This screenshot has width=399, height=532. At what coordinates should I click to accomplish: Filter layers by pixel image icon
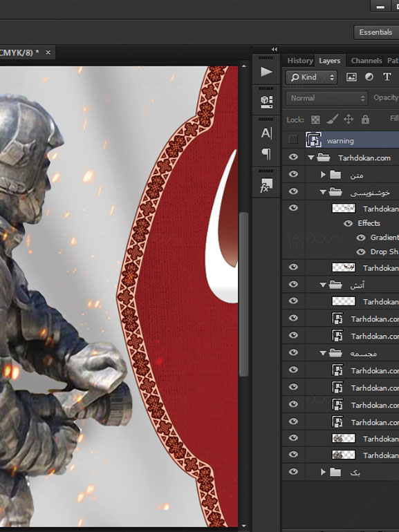point(351,77)
